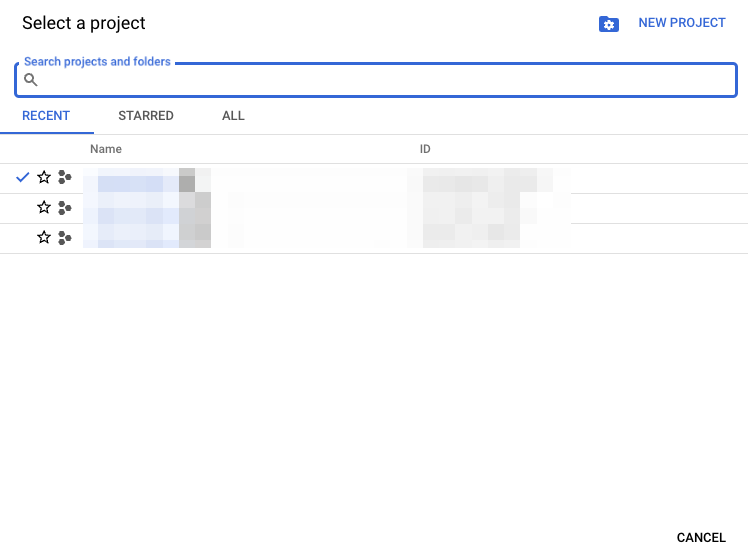Click the Name column header

coord(106,149)
